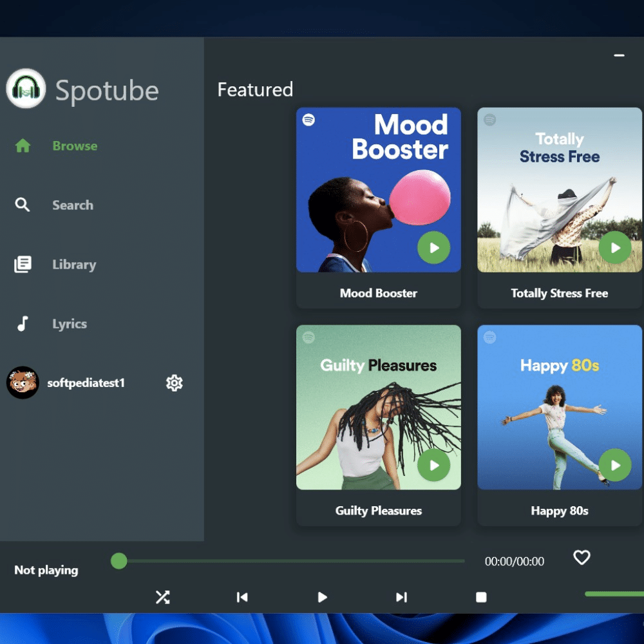Viewport: 644px width, 644px height.
Task: Open Lyrics via the music note icon
Action: click(23, 323)
